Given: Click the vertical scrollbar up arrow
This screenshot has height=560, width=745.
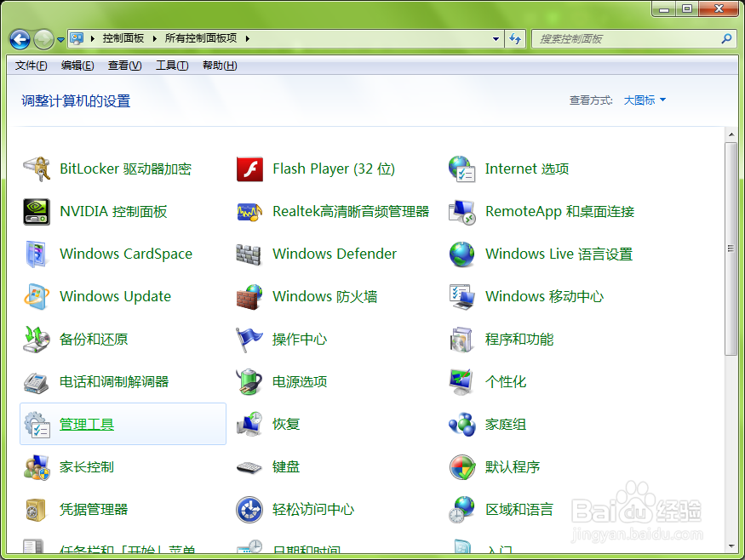Looking at the screenshot, I should point(731,135).
